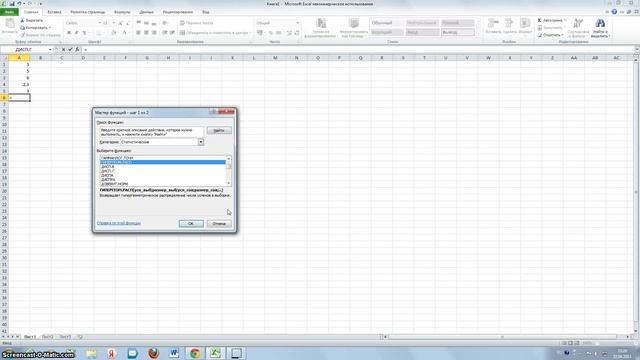Screen dimensions: 640x360
Task: Click the fill color bucket icon
Action: pyautogui.click(x=114, y=33)
